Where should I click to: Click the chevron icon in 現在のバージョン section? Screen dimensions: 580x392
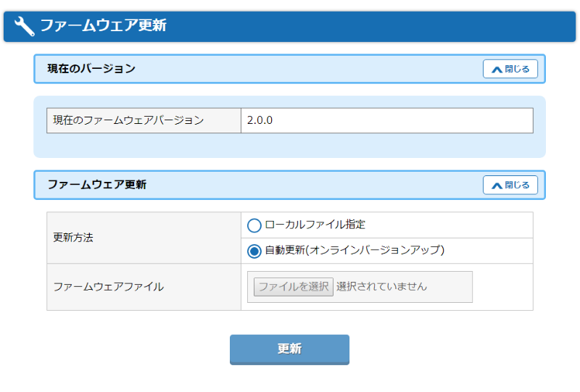(497, 70)
